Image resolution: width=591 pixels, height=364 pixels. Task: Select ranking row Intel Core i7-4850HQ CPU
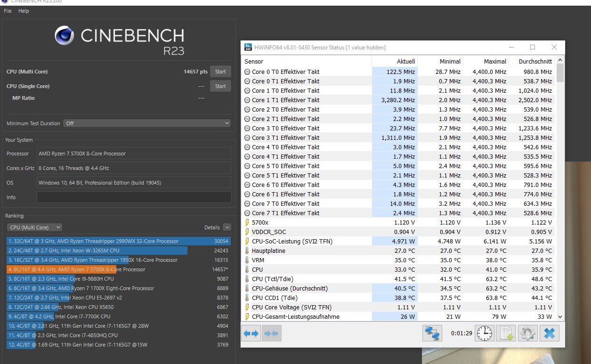point(119,335)
